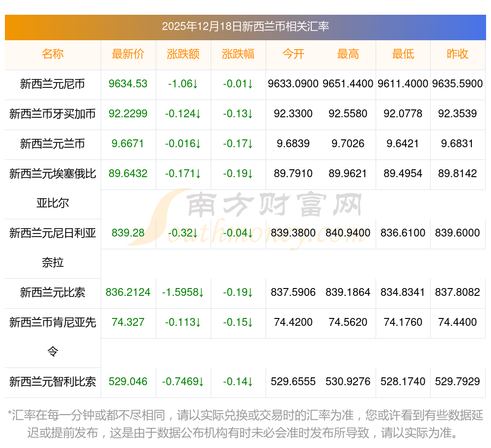Screen dimensions: 491x448
Task: Select the 今开 column header
Action: coord(293,54)
